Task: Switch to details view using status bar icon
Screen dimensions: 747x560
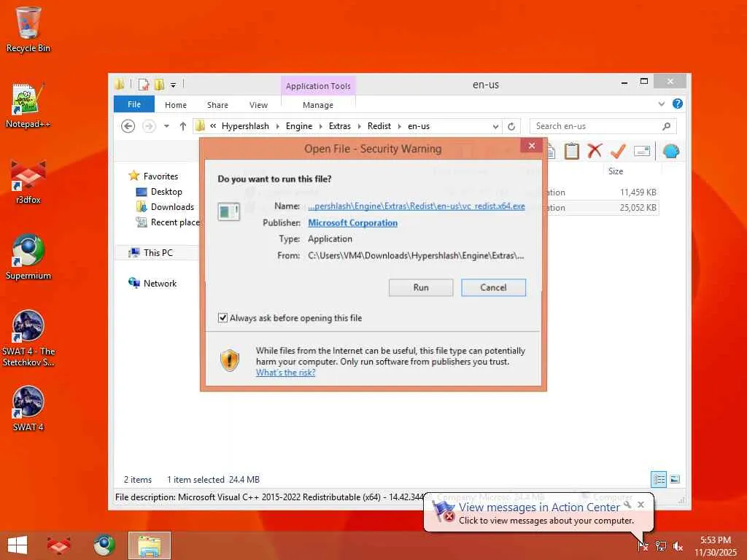Action: point(659,479)
